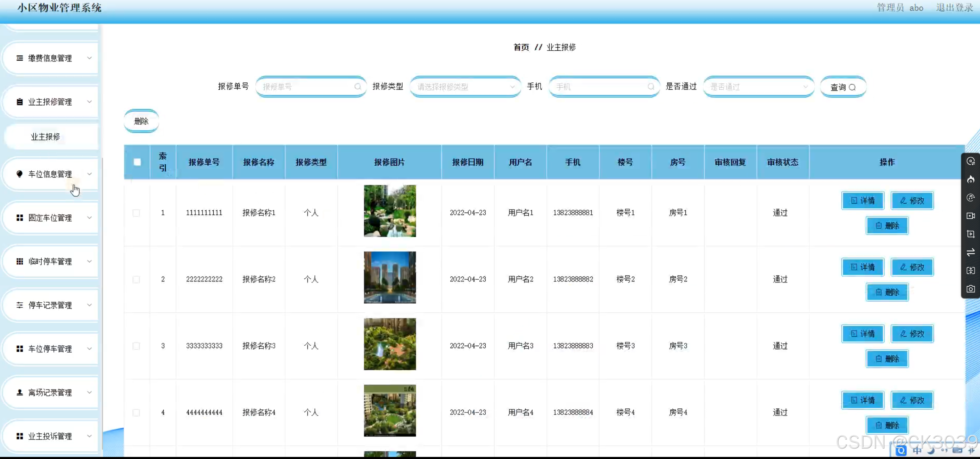Click search icon inside 报修单号 field
The height and width of the screenshot is (459, 980).
(x=357, y=87)
